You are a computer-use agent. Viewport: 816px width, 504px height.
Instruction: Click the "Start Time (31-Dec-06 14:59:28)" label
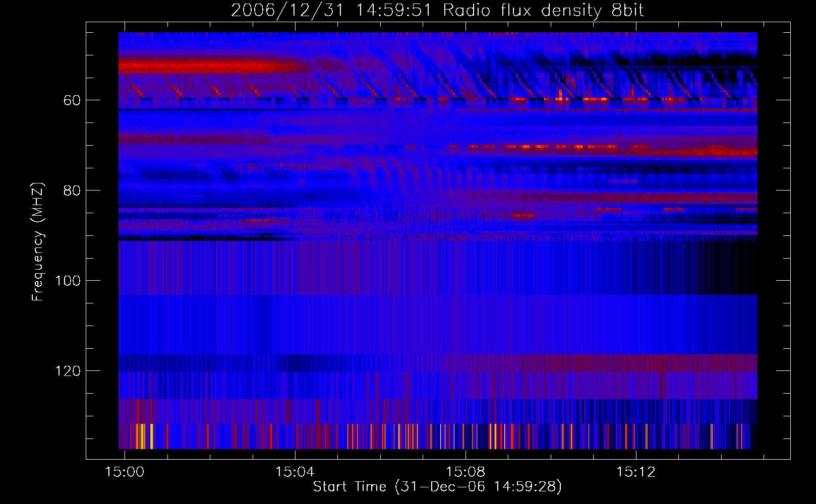[437, 487]
